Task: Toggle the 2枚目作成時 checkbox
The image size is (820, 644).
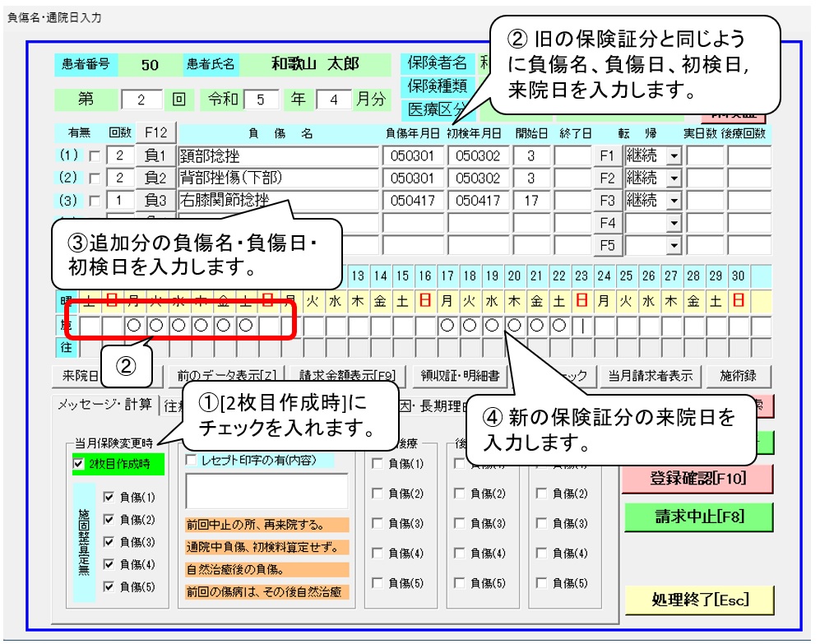Action: click(x=78, y=464)
